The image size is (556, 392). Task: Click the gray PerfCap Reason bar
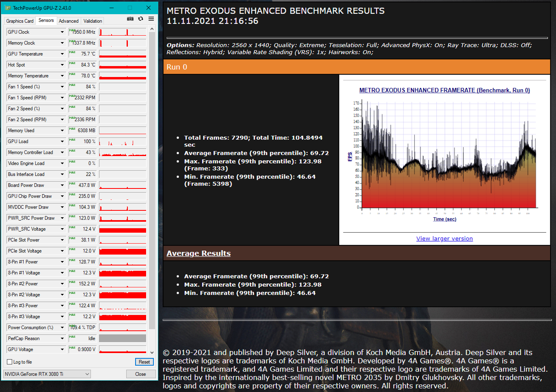pyautogui.click(x=123, y=338)
